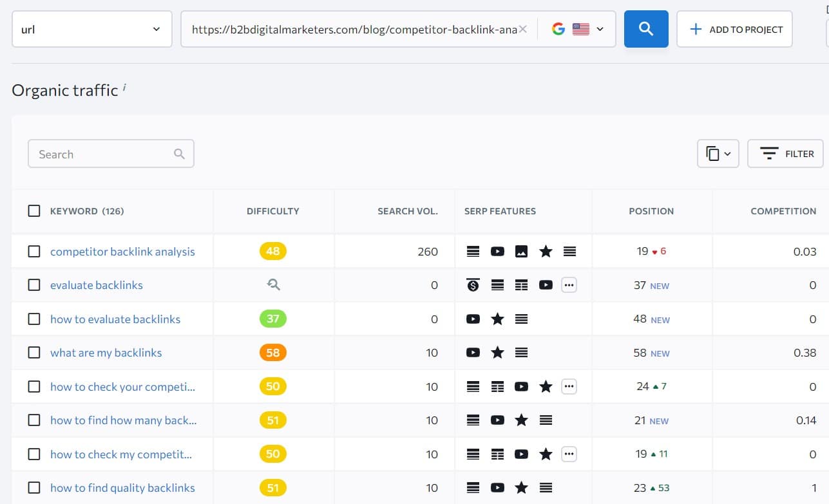The image size is (829, 504).
Task: Click the plus icon on Add to Project
Action: [696, 29]
